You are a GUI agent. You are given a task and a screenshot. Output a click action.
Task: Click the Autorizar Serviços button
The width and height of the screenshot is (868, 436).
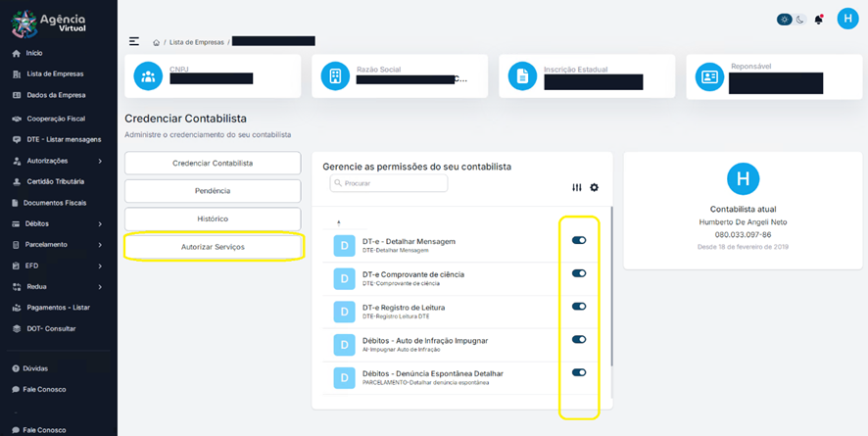(213, 247)
